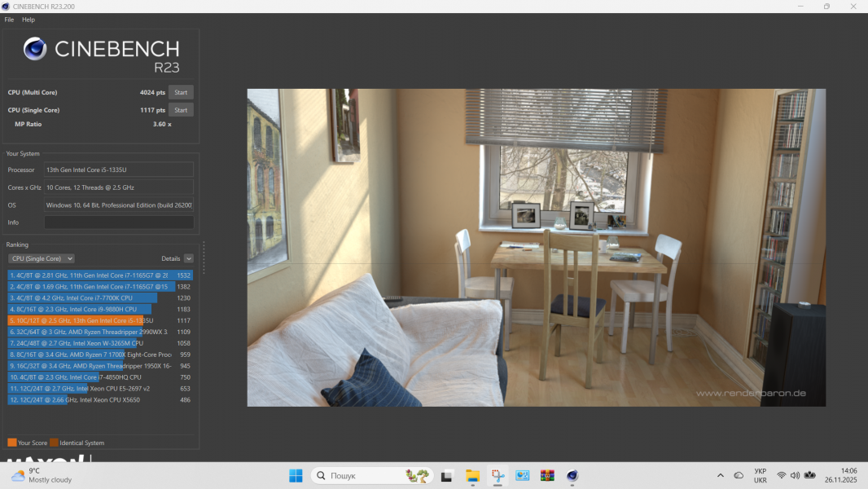
Task: Expand the ranking Details dropdown arrow
Action: coord(189,258)
